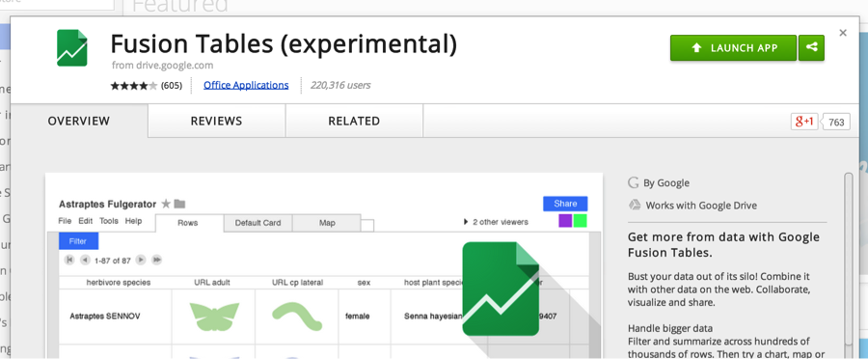The image size is (868, 359).
Task: Click the '220,316 users' text
Action: click(340, 85)
